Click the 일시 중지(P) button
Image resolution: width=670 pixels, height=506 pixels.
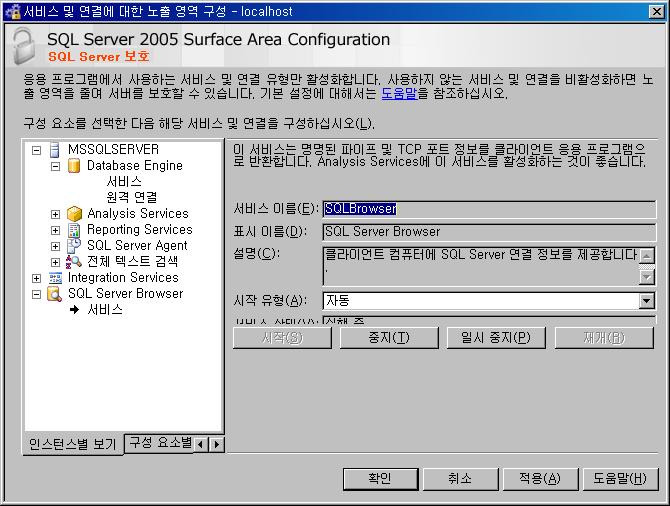[496, 338]
